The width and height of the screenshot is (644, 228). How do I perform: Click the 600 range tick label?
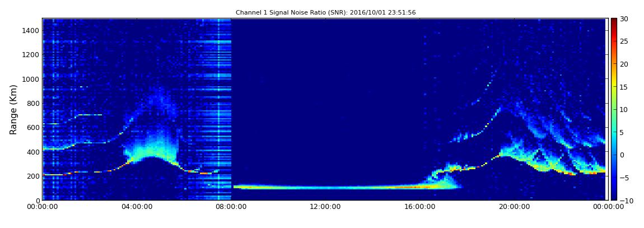(x=33, y=127)
